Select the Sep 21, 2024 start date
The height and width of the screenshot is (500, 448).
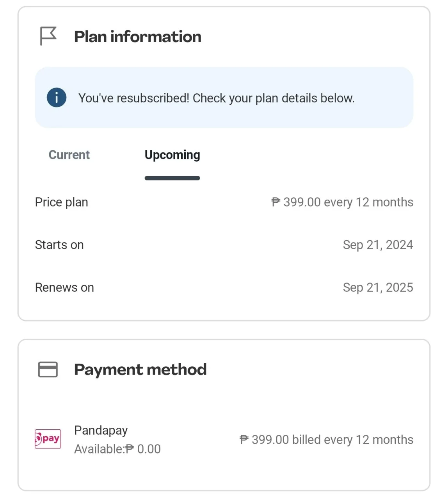(378, 245)
